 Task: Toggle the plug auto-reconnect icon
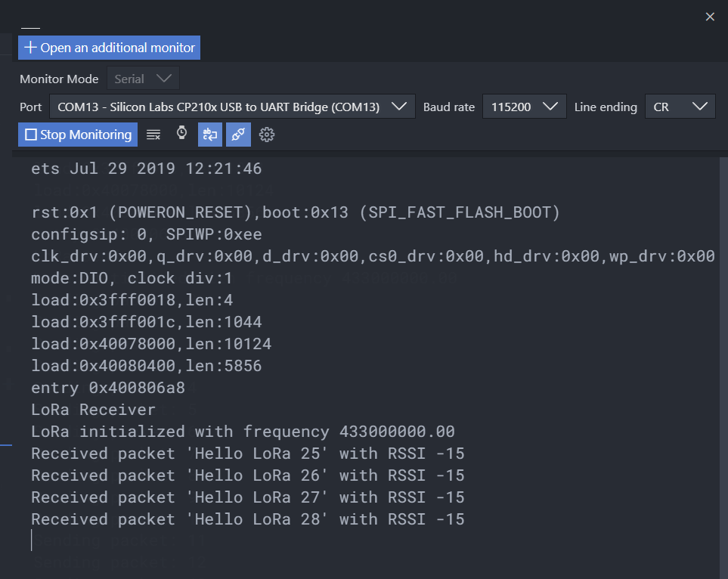[x=238, y=135]
